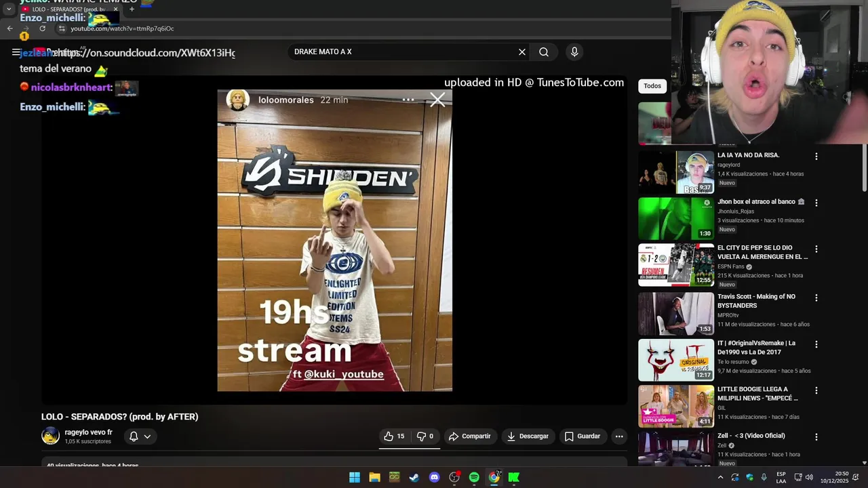Click the channel name ESPN Fans
Viewport: 868px width, 488px height.
[731, 266]
